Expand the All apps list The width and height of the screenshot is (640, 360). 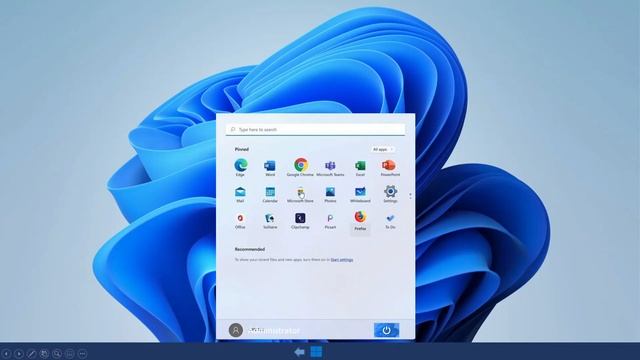[382, 149]
